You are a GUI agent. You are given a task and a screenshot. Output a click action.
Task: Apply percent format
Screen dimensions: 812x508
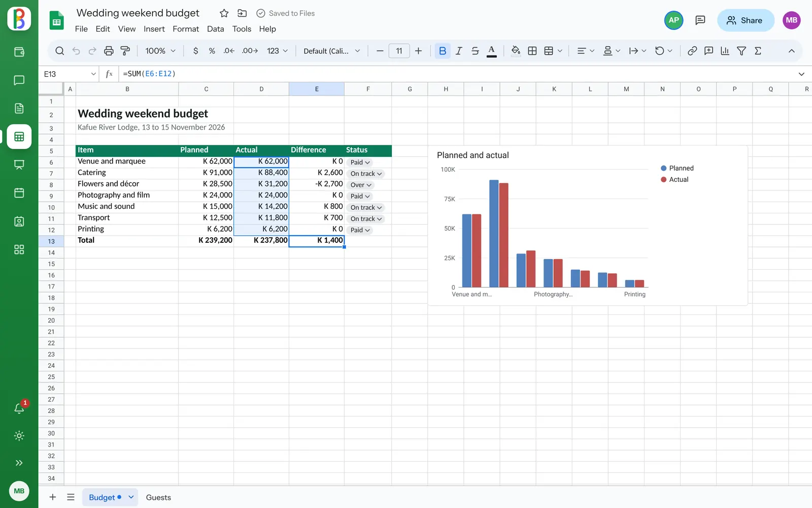coord(212,51)
